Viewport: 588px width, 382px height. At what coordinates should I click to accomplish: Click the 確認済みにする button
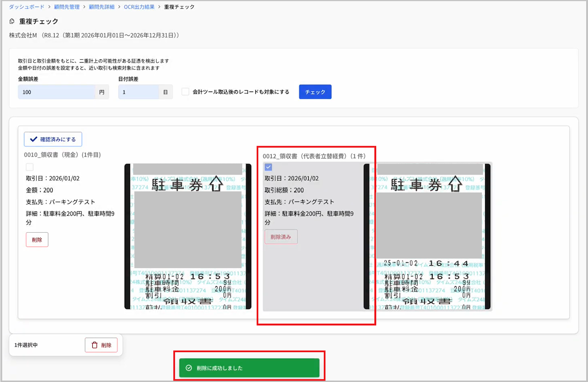coord(53,139)
